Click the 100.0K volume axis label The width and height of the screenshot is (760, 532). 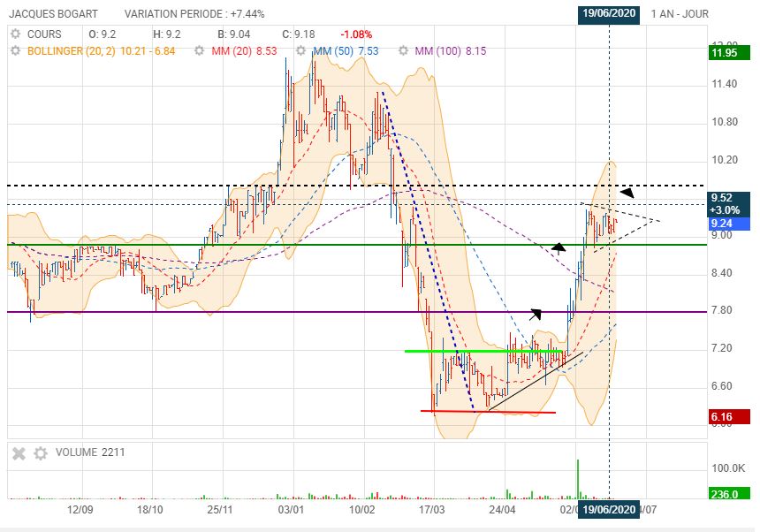point(728,468)
